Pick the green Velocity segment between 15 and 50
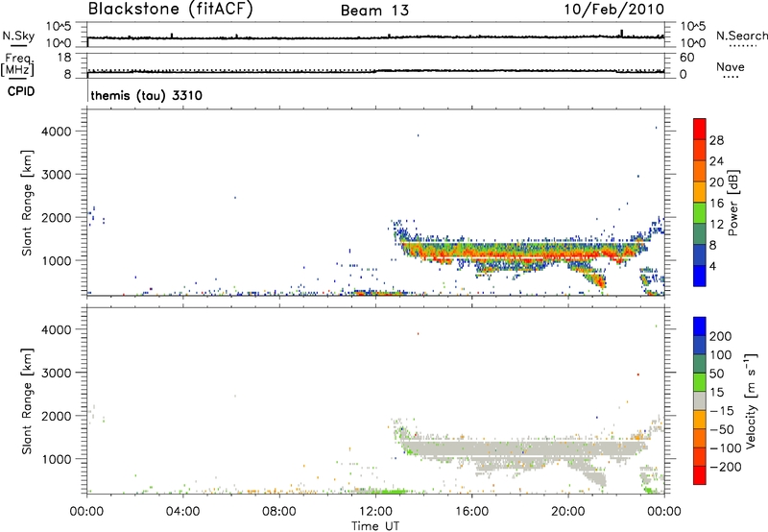Screen dimensions: 768x532 (x=700, y=382)
